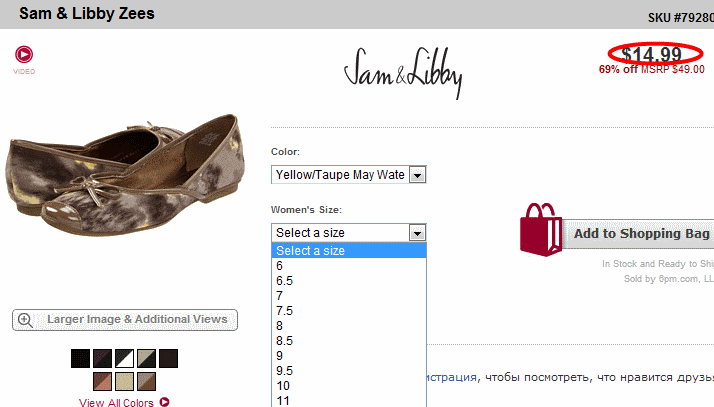Open Larger Image & Additional Views
714x407 pixels.
125,320
